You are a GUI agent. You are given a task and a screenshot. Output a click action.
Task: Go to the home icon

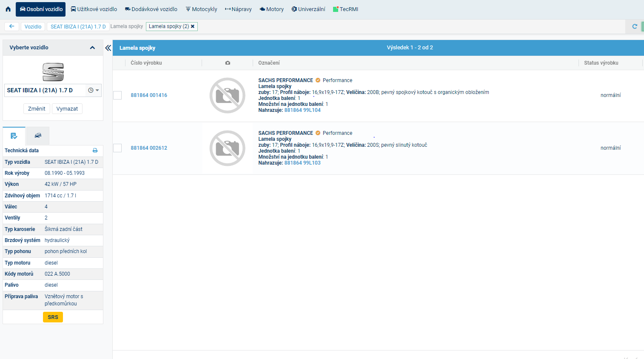(x=8, y=9)
